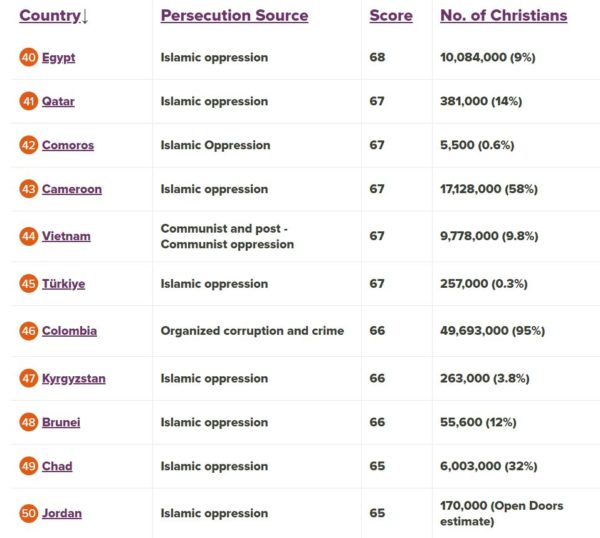Image resolution: width=600 pixels, height=538 pixels.
Task: Click the orange rank 40 badge
Action: (x=28, y=58)
